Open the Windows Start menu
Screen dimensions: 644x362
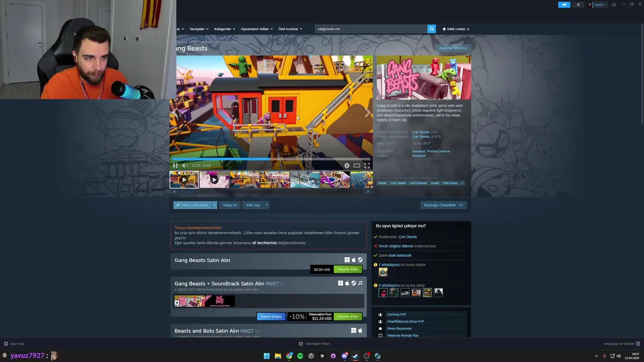pyautogui.click(x=267, y=356)
